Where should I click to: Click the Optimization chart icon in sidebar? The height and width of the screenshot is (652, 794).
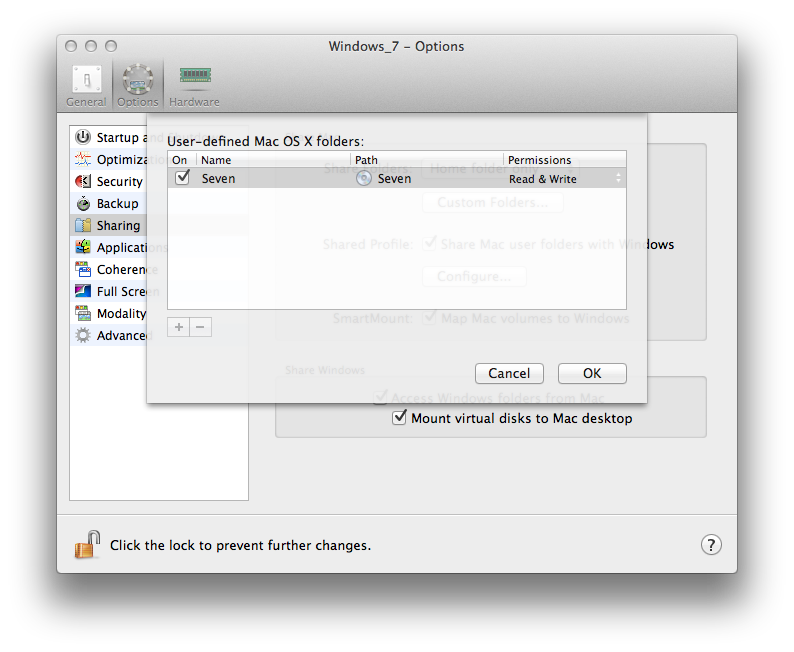(x=83, y=159)
